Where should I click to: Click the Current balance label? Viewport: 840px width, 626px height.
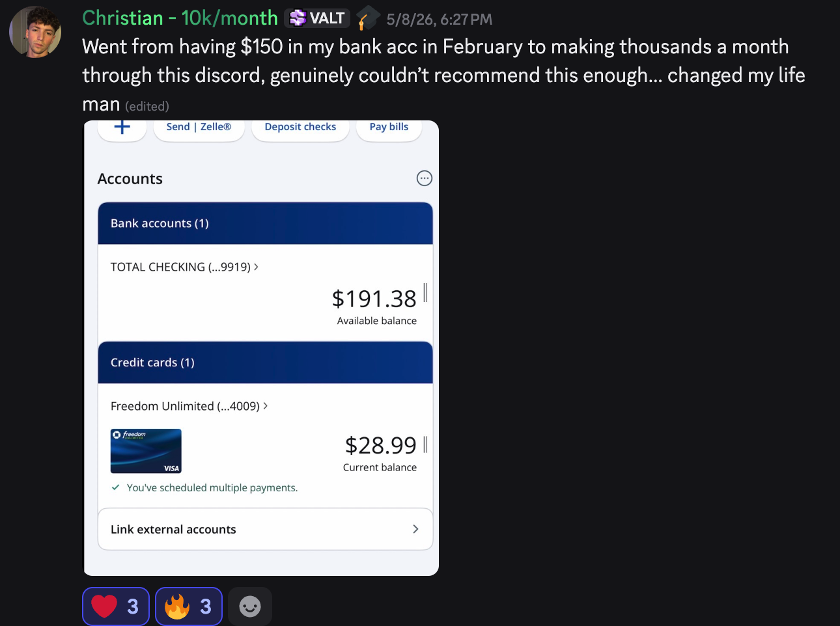380,467
